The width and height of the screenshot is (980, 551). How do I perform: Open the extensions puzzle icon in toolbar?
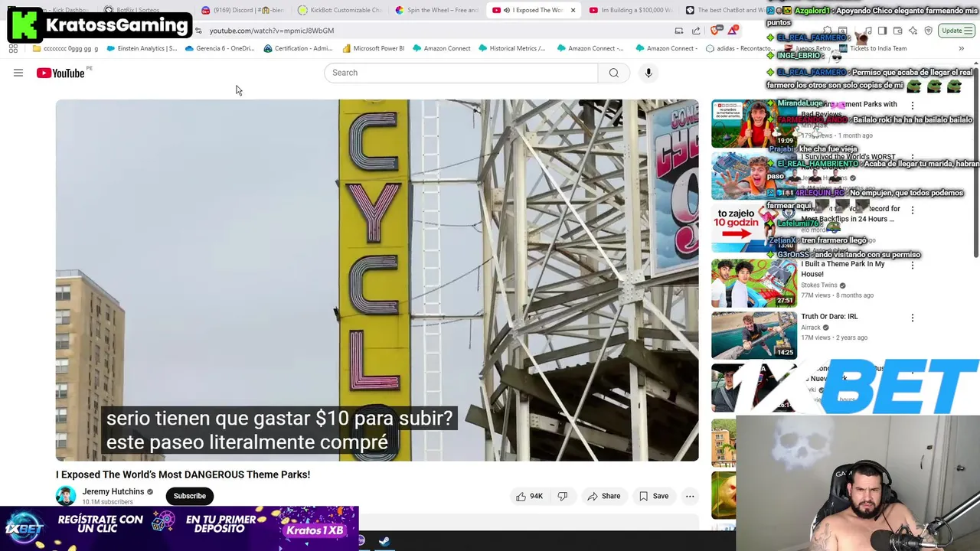tap(827, 31)
